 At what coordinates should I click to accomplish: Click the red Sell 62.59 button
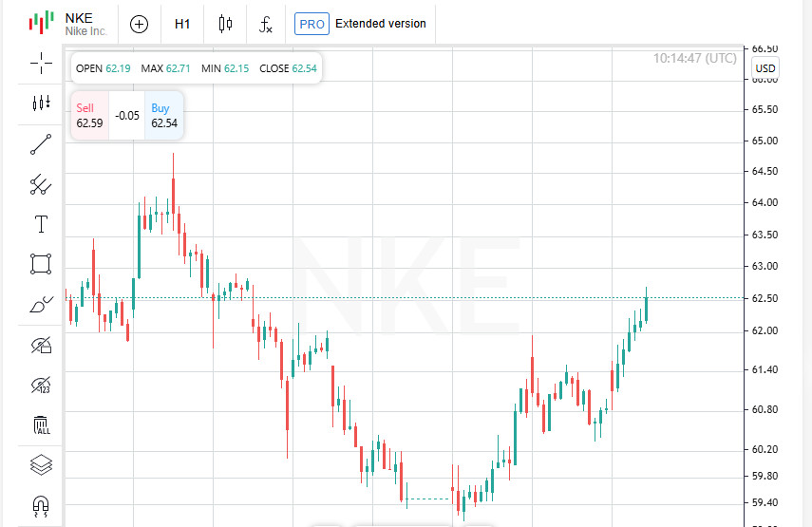coord(89,116)
